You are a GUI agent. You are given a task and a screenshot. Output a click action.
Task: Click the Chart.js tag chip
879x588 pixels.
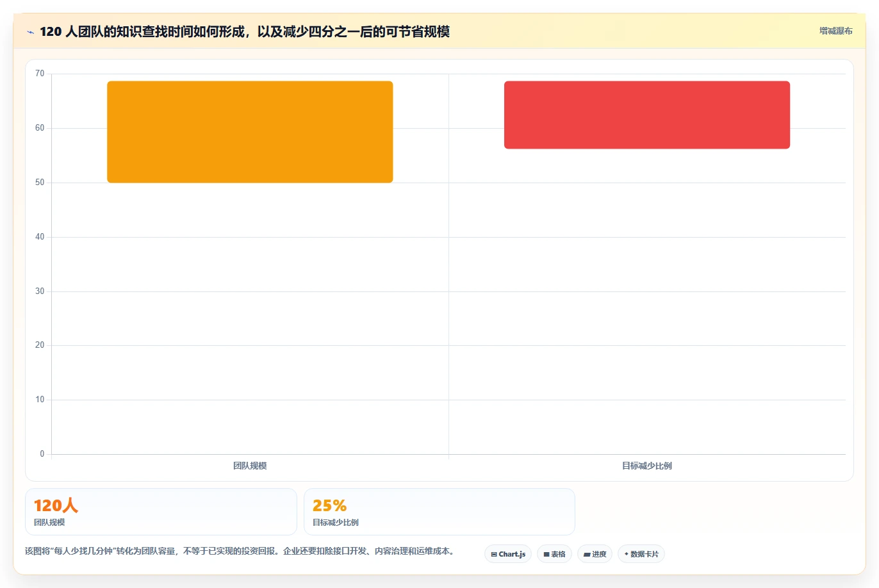(x=508, y=554)
